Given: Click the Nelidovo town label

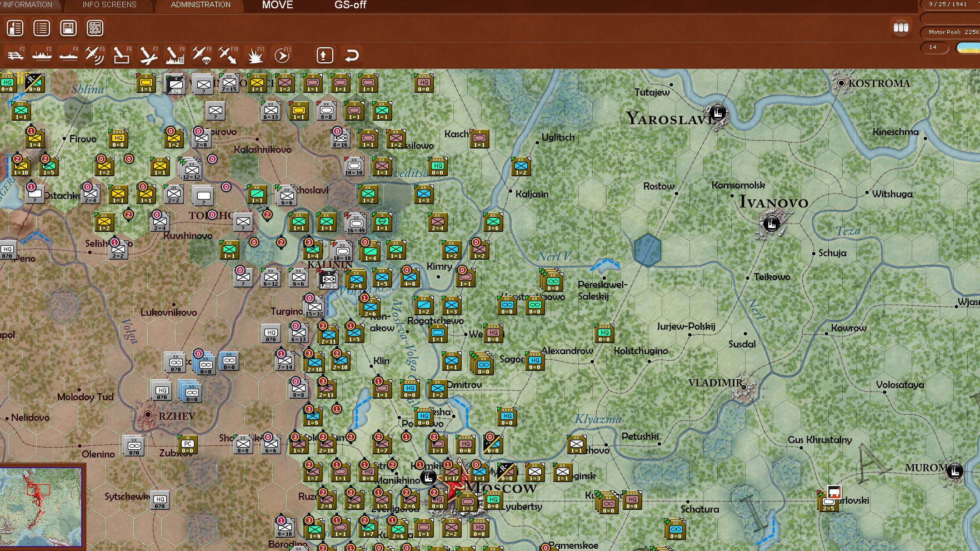Looking at the screenshot, I should coord(30,418).
